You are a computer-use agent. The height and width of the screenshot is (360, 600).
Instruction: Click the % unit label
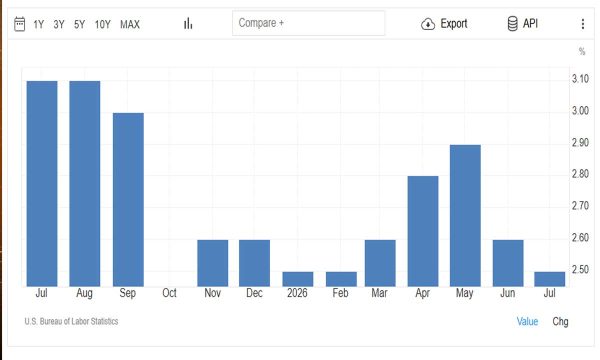click(x=582, y=51)
